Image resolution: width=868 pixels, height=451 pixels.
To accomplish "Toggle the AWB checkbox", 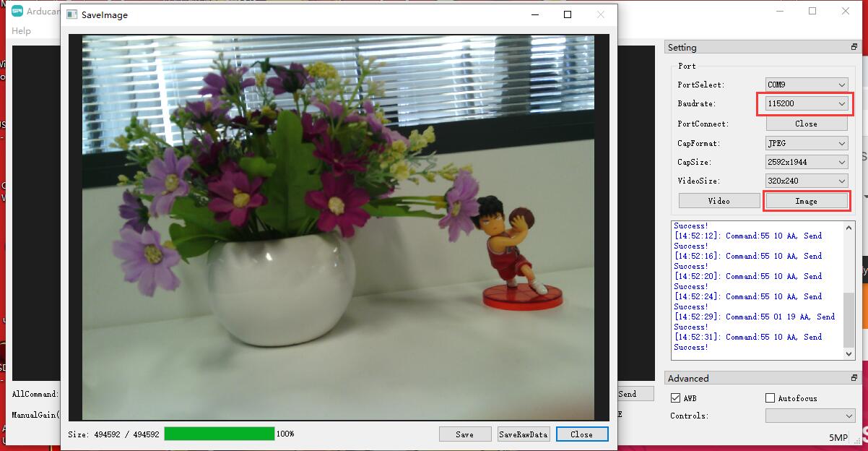I will (x=675, y=398).
